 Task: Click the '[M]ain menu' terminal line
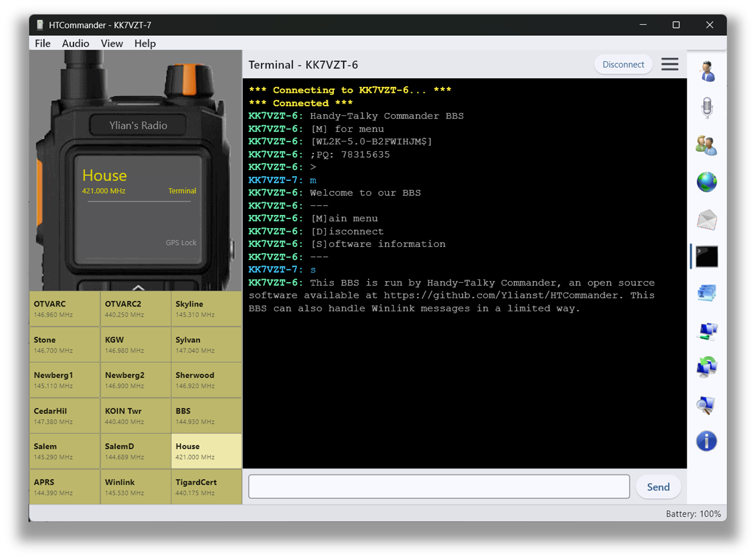344,219
